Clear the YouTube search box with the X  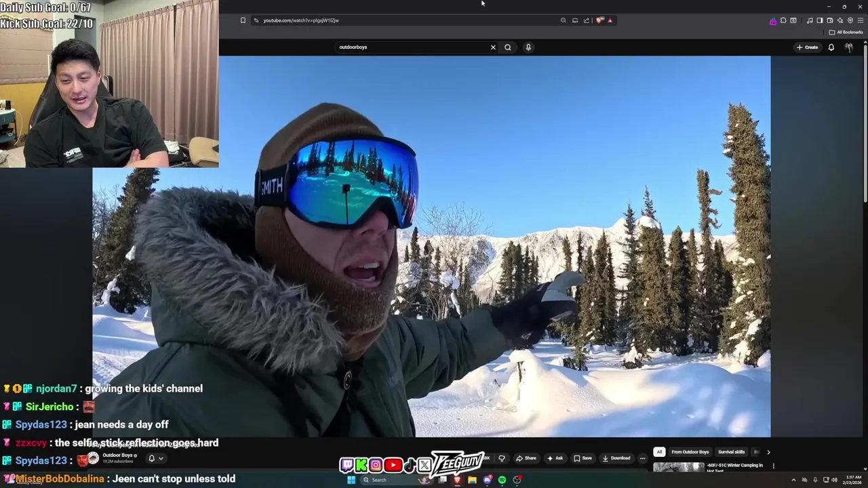click(x=493, y=47)
